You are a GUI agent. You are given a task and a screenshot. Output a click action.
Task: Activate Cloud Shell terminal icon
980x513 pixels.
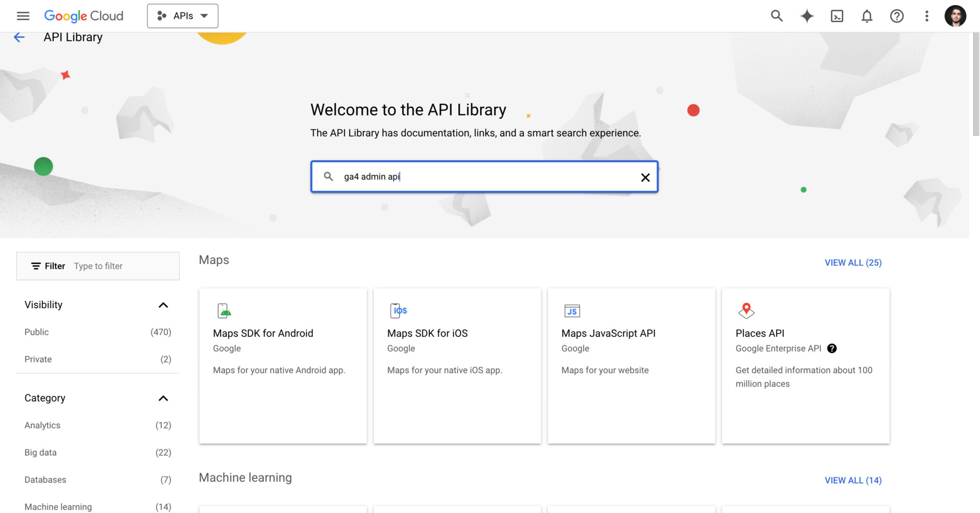837,16
